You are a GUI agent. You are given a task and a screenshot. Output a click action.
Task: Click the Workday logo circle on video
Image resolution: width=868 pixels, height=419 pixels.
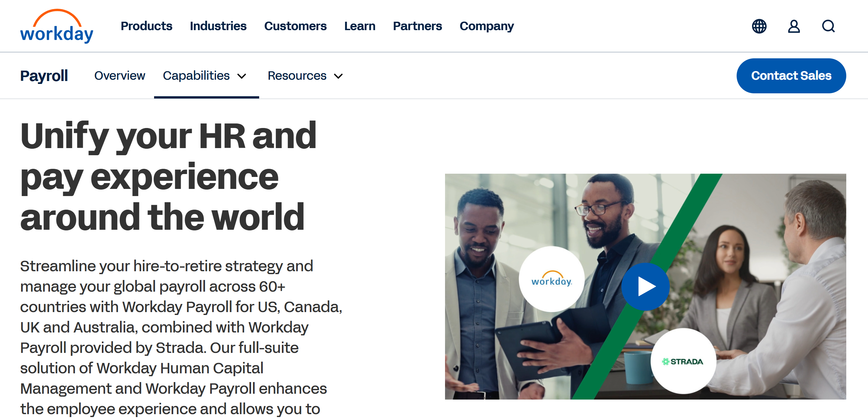click(551, 279)
